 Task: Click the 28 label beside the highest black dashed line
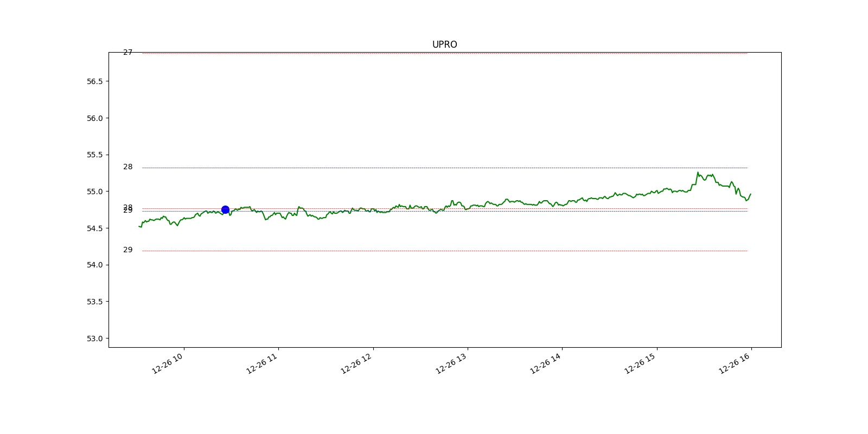[x=127, y=167]
